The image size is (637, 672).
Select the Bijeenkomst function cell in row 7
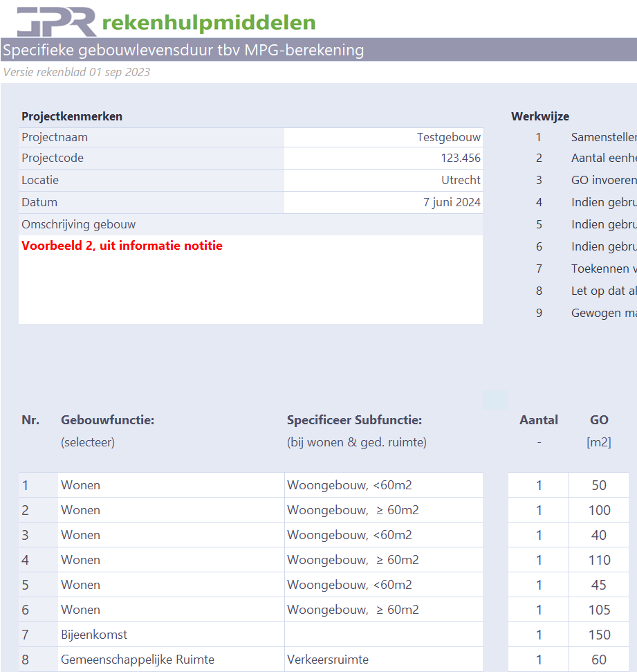[171, 635]
